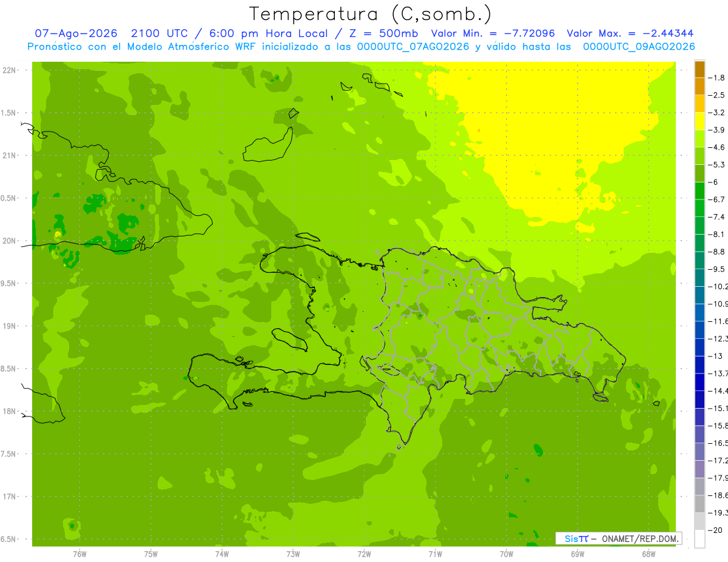Click the gold swatch between -2.5 and -3.2
This screenshot has height=562, width=728.
click(x=699, y=104)
